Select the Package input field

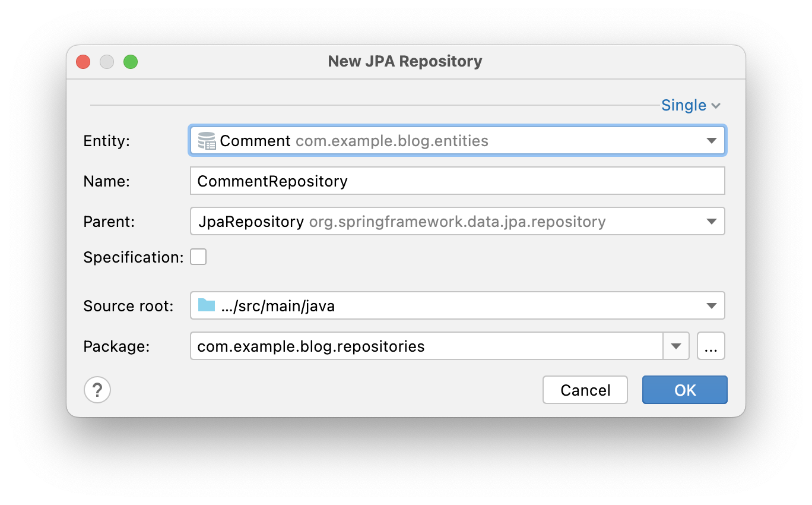pos(415,345)
